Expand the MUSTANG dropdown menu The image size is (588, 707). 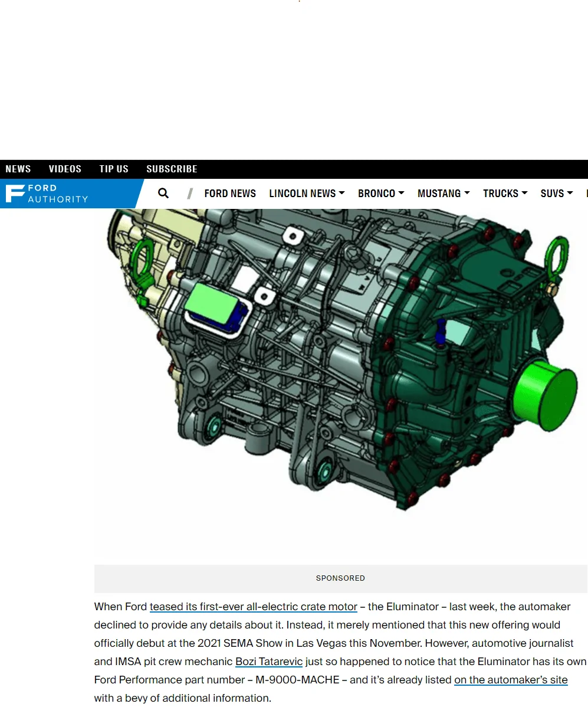(x=444, y=194)
